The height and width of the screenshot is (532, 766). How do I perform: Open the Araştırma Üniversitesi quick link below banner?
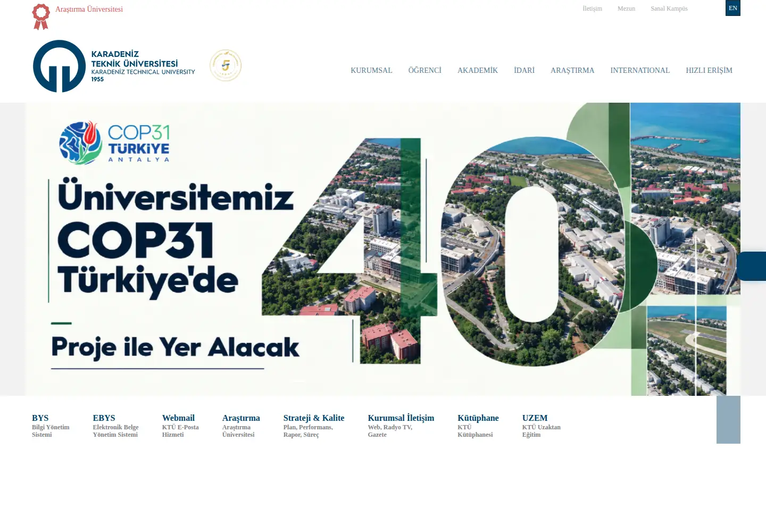pos(241,426)
